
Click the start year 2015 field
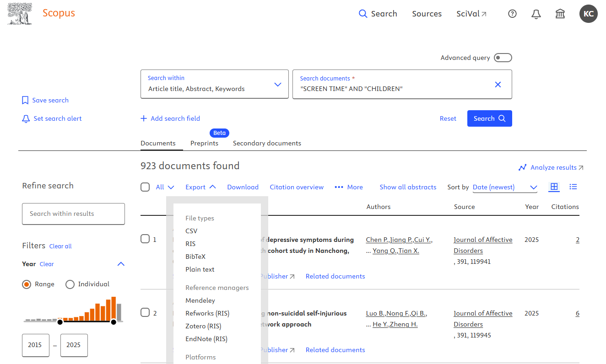[36, 345]
